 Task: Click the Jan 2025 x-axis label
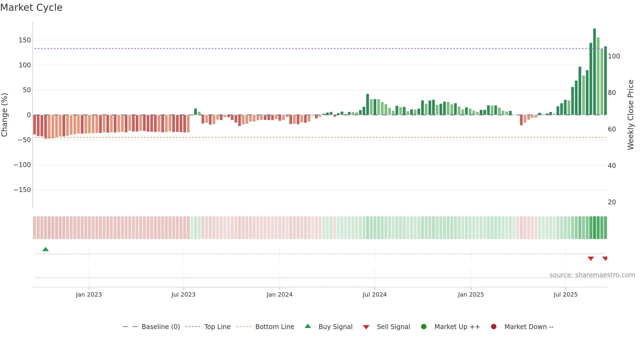pos(471,295)
